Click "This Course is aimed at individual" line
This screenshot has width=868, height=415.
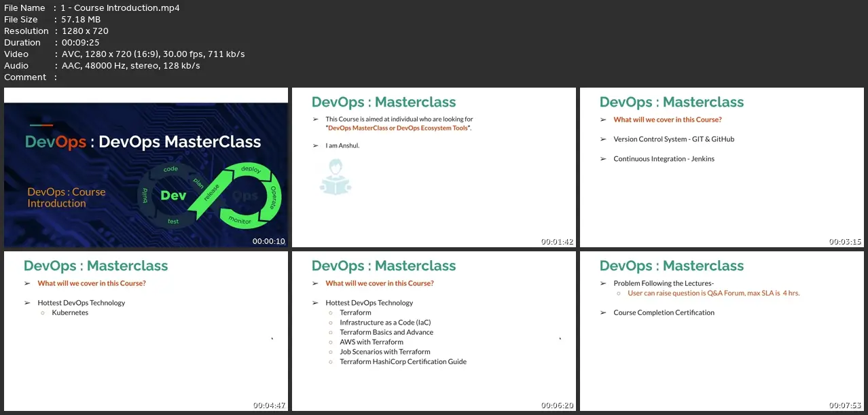(399, 119)
